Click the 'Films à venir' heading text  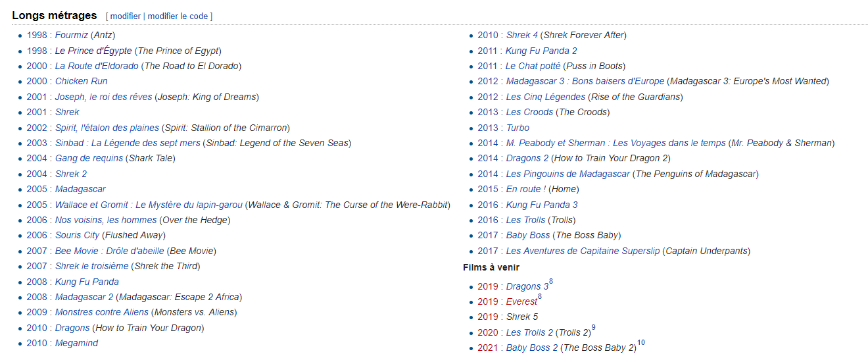[491, 267]
